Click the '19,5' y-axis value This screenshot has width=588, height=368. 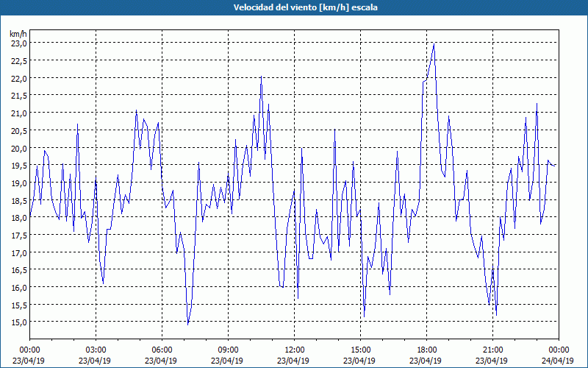[19, 165]
